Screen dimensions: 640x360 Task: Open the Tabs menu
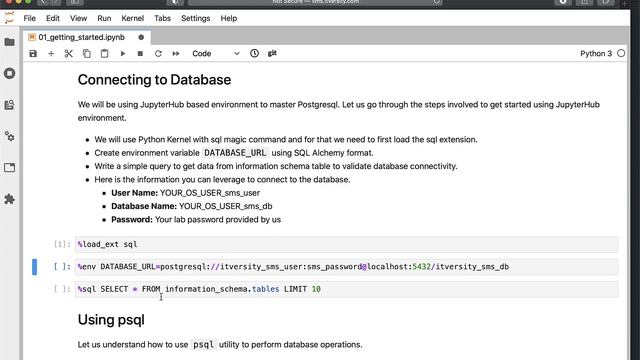(162, 18)
